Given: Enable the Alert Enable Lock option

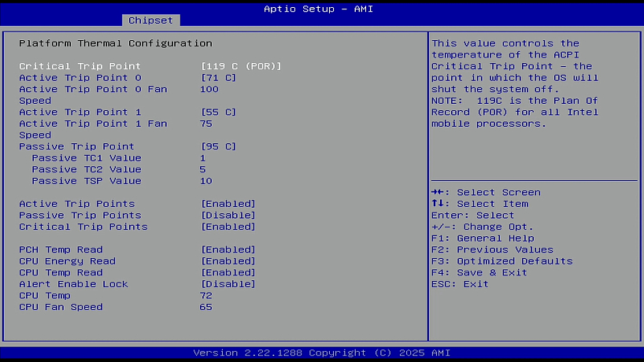Looking at the screenshot, I should tap(228, 284).
